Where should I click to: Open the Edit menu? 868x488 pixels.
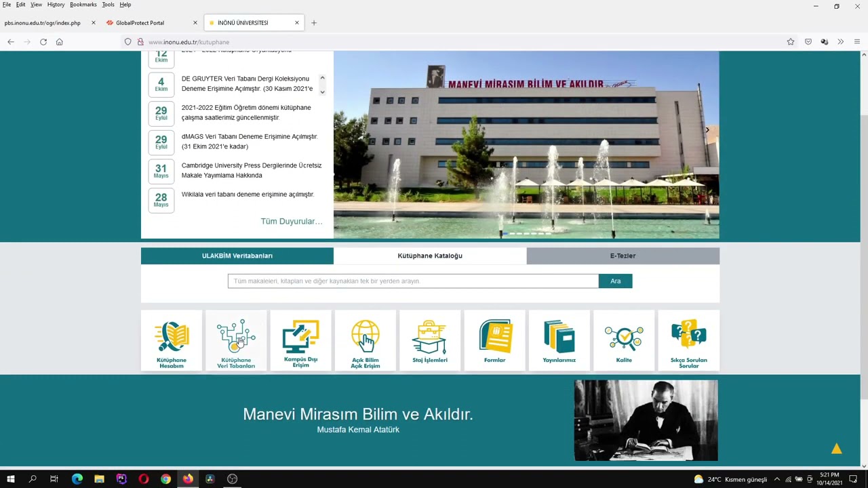pos(21,5)
